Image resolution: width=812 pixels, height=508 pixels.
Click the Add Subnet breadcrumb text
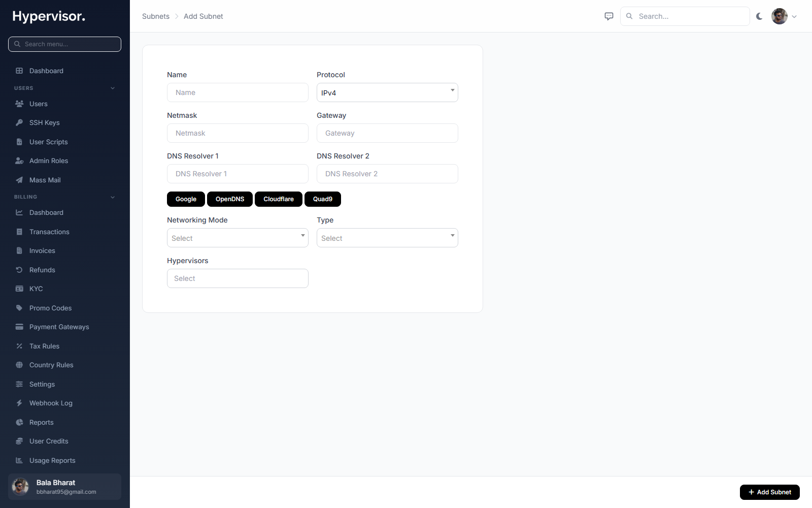pyautogui.click(x=204, y=16)
